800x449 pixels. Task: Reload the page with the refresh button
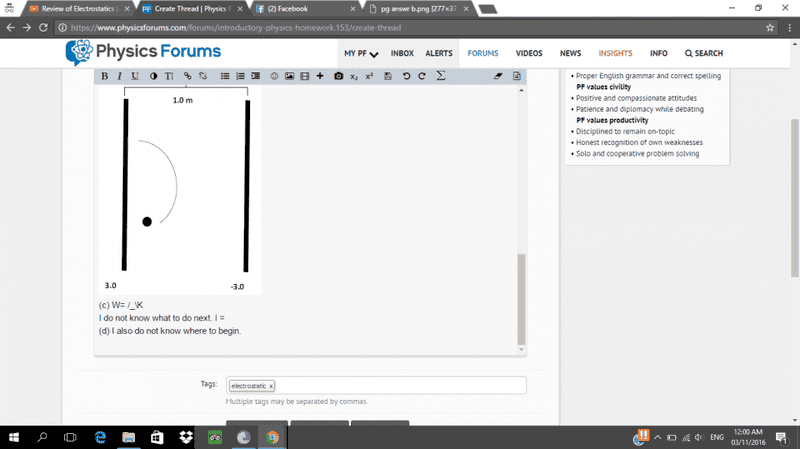pyautogui.click(x=43, y=28)
